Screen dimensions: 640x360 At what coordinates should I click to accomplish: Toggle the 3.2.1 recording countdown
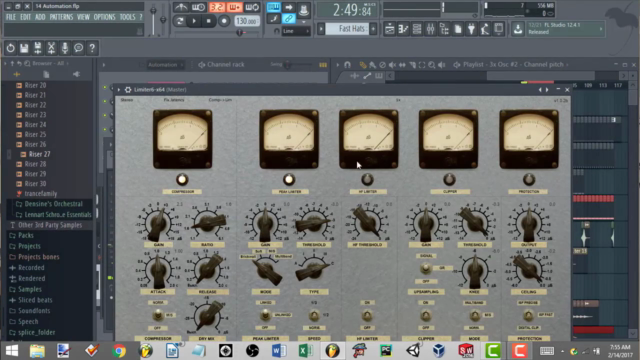point(217,7)
